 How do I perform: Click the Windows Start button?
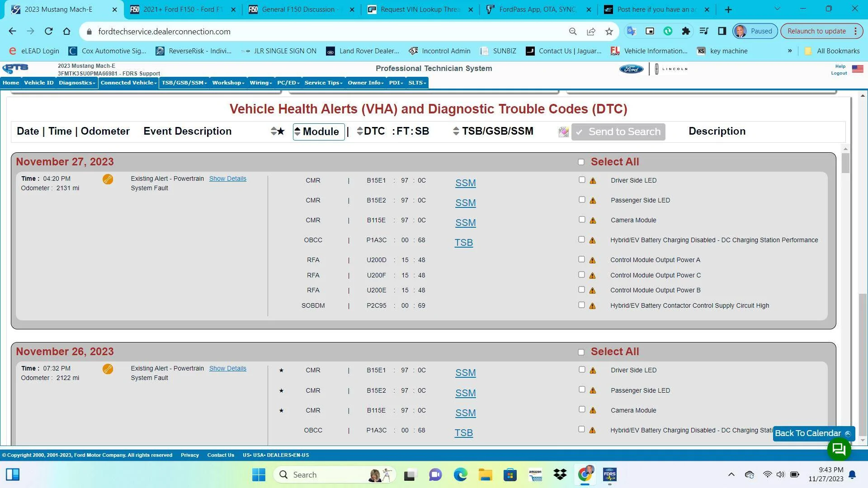pos(259,475)
